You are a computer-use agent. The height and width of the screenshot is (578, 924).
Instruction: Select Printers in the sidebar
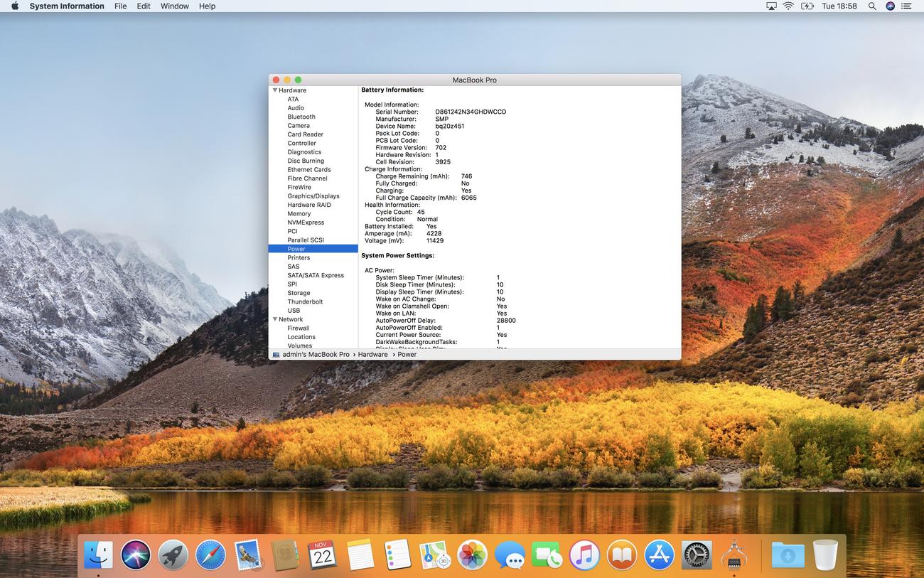299,257
